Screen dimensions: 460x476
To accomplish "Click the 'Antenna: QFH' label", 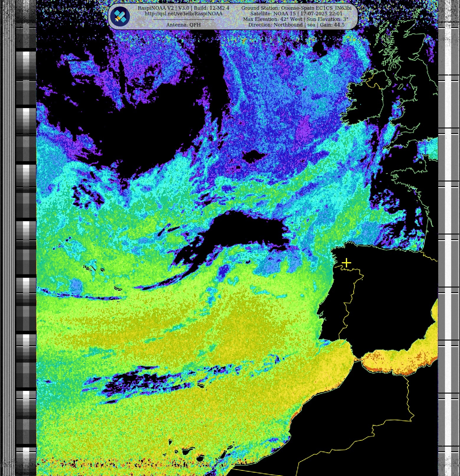I will pyautogui.click(x=183, y=25).
